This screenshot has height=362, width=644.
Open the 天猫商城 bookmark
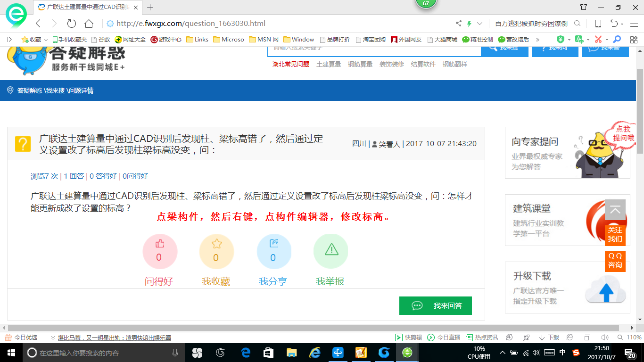442,40
